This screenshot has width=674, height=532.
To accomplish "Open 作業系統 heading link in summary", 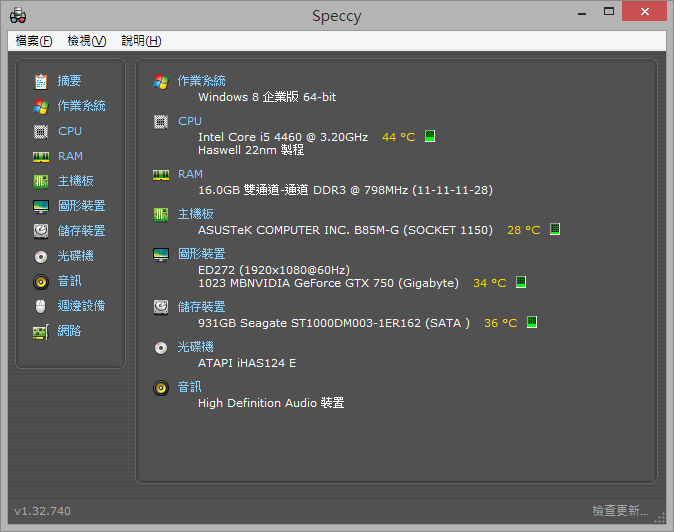I will click(202, 81).
